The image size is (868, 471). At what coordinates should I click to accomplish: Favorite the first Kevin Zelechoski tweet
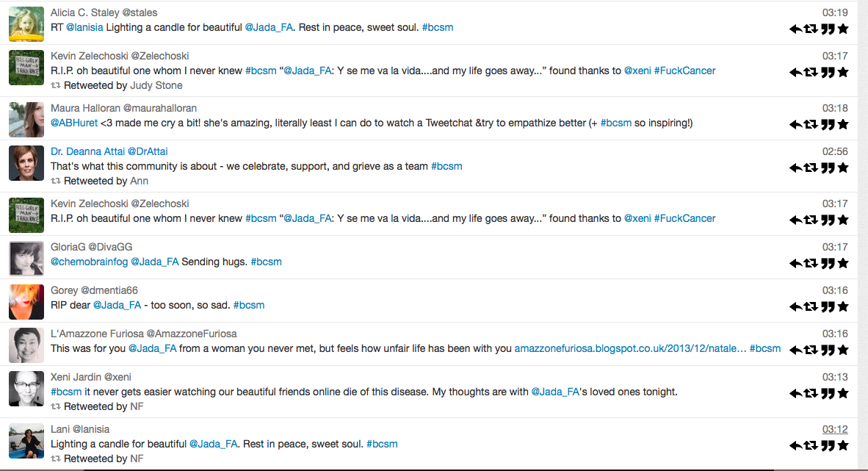coord(843,72)
